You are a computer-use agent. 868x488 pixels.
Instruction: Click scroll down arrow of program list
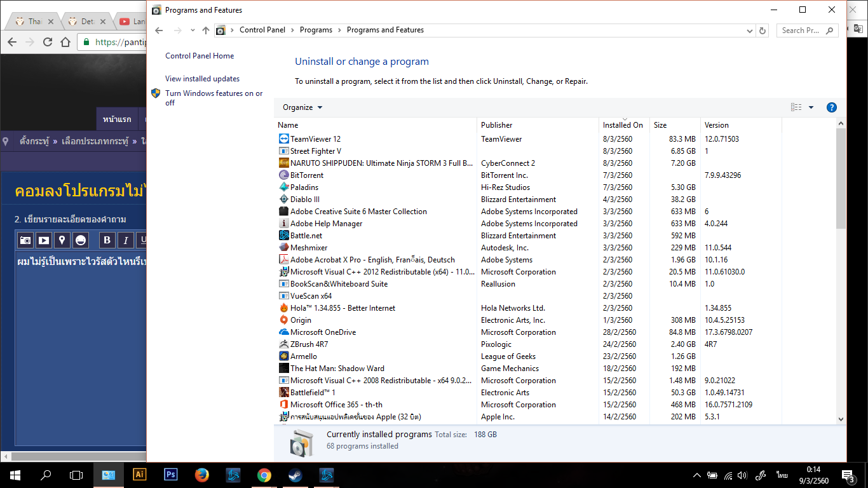point(841,419)
